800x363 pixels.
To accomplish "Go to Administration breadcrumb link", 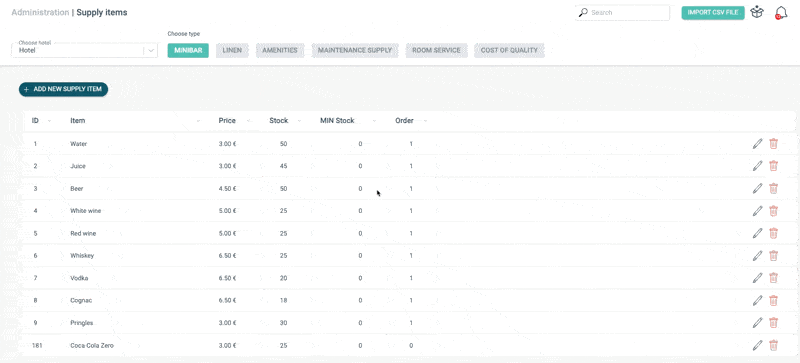I will tap(40, 12).
